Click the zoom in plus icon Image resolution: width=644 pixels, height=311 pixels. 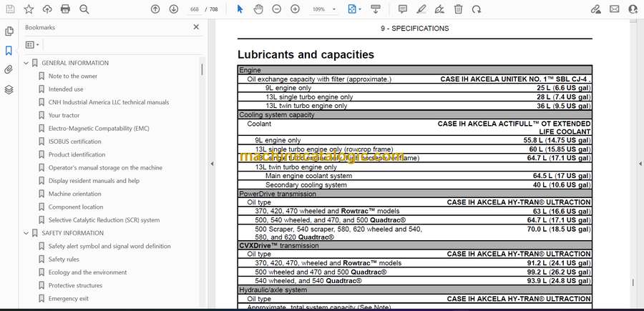(296, 9)
